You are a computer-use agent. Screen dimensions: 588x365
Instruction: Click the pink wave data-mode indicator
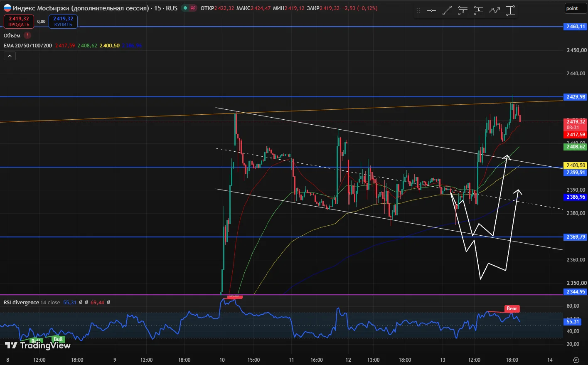tap(193, 8)
